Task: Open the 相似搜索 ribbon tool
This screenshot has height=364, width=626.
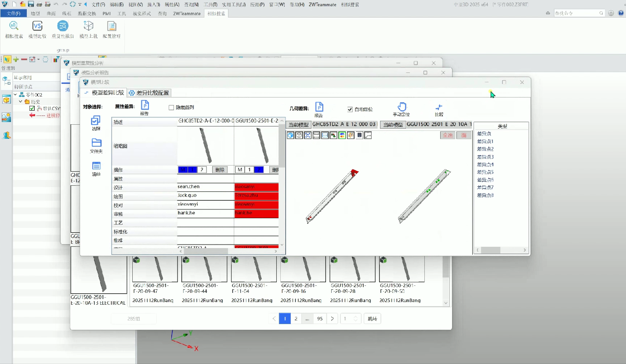Action: [14, 26]
